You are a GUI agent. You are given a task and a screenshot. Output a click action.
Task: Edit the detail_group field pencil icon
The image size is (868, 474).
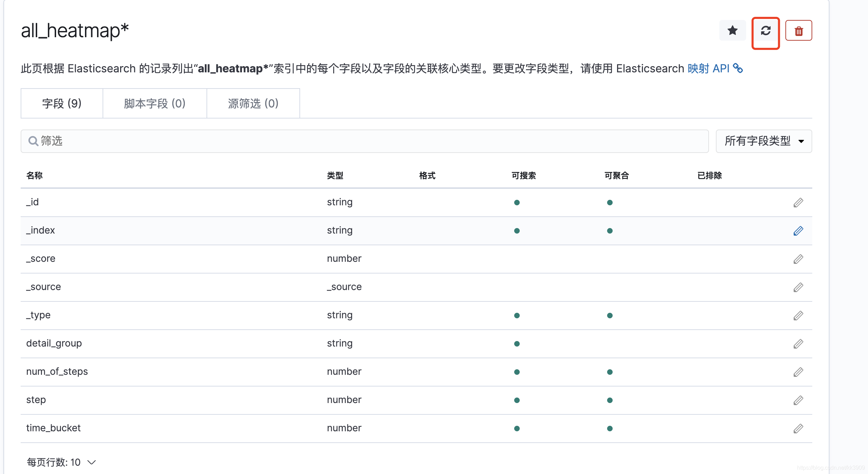[x=798, y=344]
